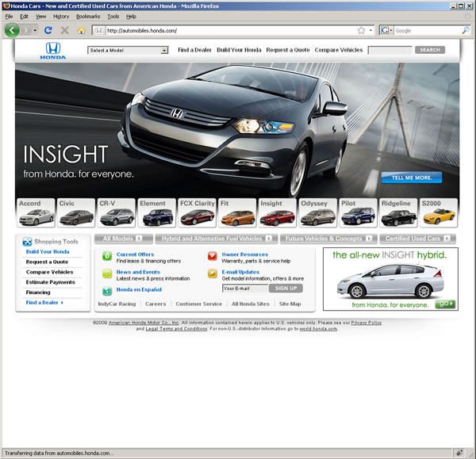Open the Tools menu
The width and height of the screenshot is (476, 459).
[x=113, y=16]
